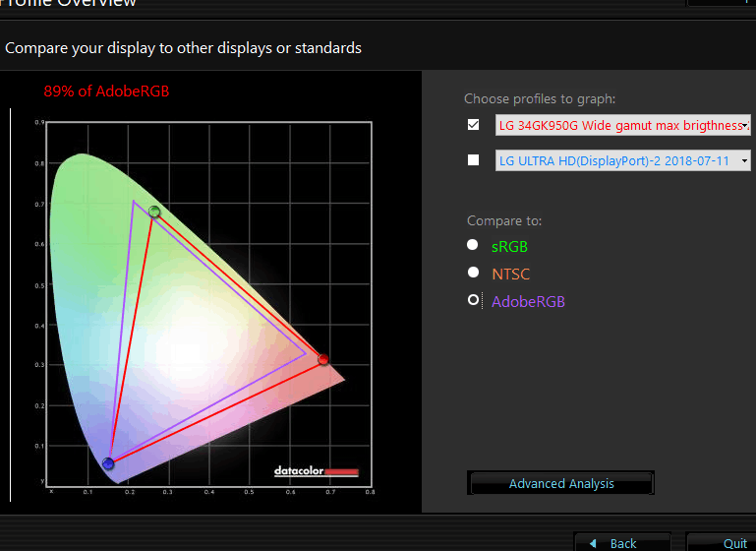Click the red primary marker on gamut chart
This screenshot has height=551, width=756.
point(323,359)
